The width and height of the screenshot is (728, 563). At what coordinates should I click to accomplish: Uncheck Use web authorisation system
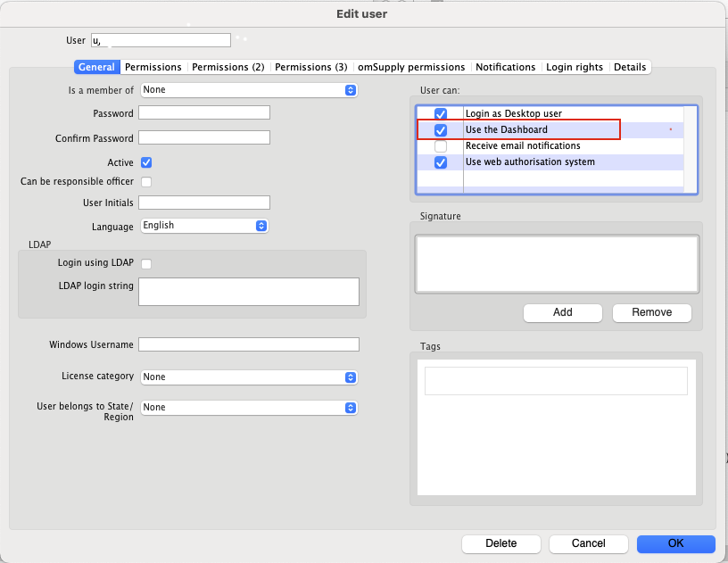pyautogui.click(x=441, y=162)
